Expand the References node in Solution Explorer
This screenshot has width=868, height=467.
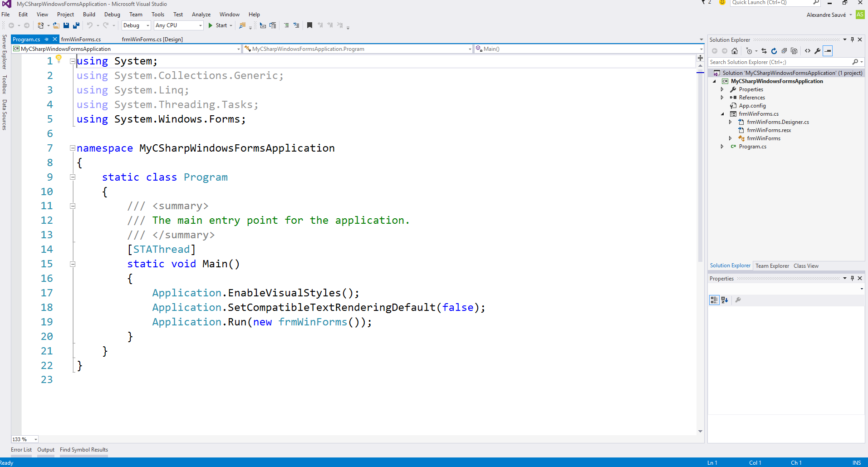click(x=722, y=98)
